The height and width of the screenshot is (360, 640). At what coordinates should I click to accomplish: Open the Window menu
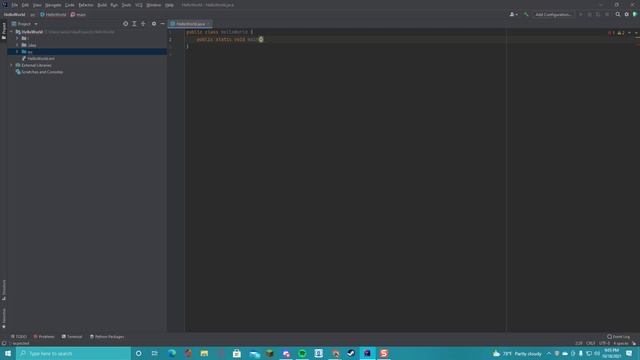154,5
